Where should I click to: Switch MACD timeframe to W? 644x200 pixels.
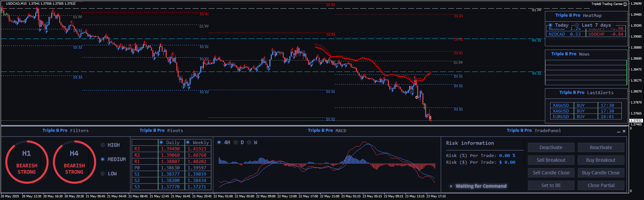pos(249,142)
